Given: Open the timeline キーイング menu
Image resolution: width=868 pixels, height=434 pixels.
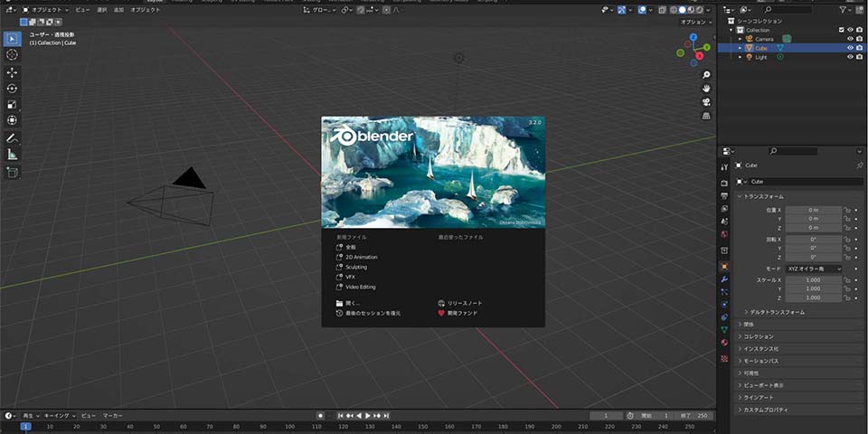Looking at the screenshot, I should (x=60, y=416).
